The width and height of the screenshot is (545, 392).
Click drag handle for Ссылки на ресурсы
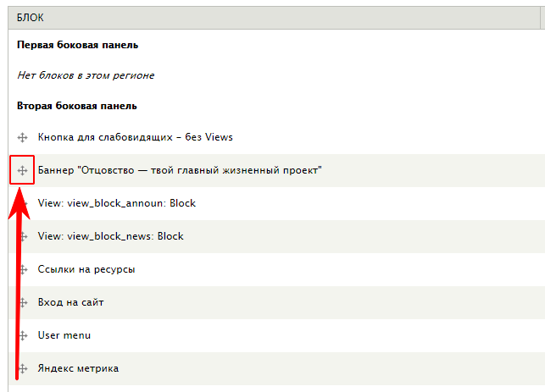click(x=22, y=269)
